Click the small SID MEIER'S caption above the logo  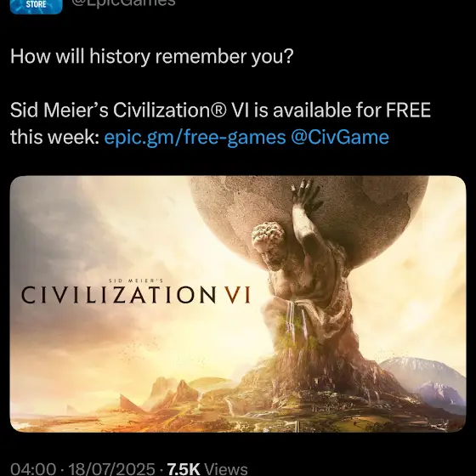(x=136, y=280)
